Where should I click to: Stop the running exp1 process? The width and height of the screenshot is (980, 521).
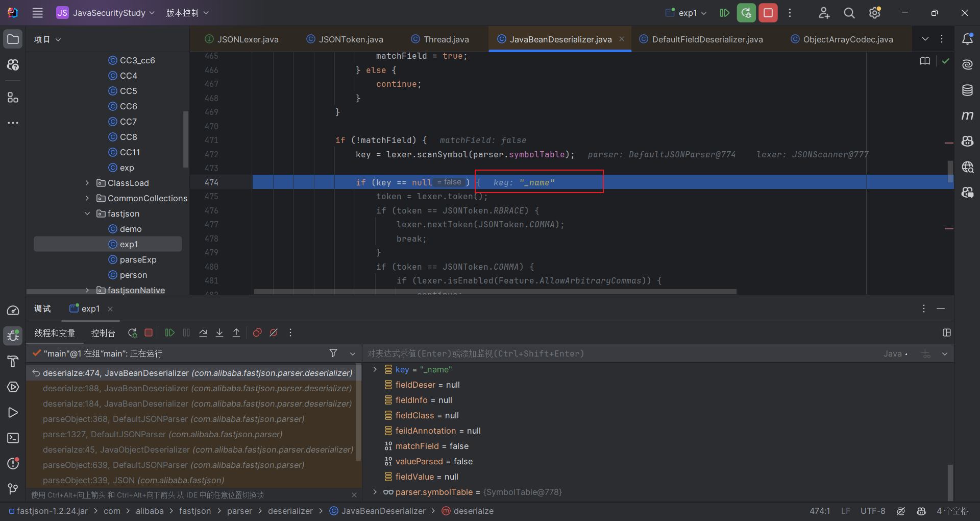(x=768, y=13)
